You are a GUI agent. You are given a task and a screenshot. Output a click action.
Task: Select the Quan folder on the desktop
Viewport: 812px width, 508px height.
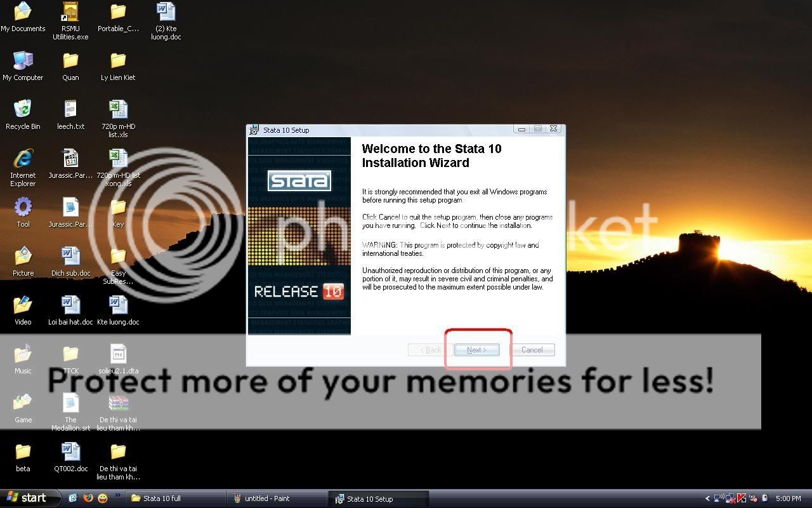click(x=70, y=66)
